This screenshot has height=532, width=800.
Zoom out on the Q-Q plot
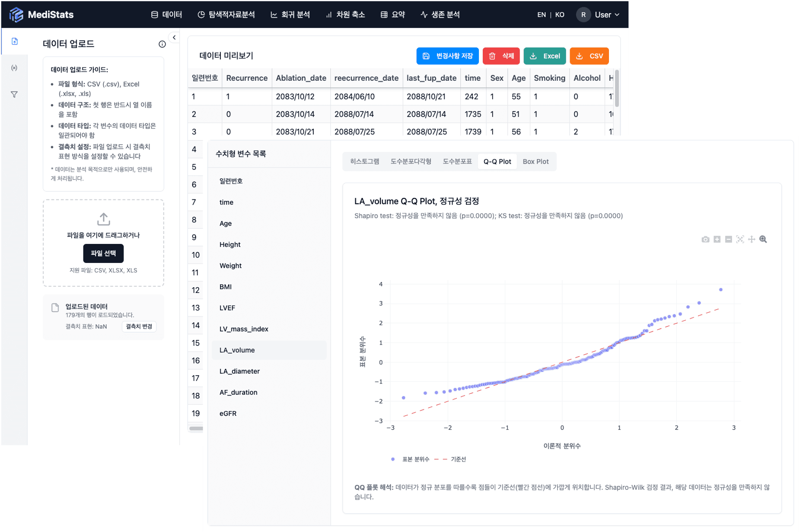(x=728, y=239)
